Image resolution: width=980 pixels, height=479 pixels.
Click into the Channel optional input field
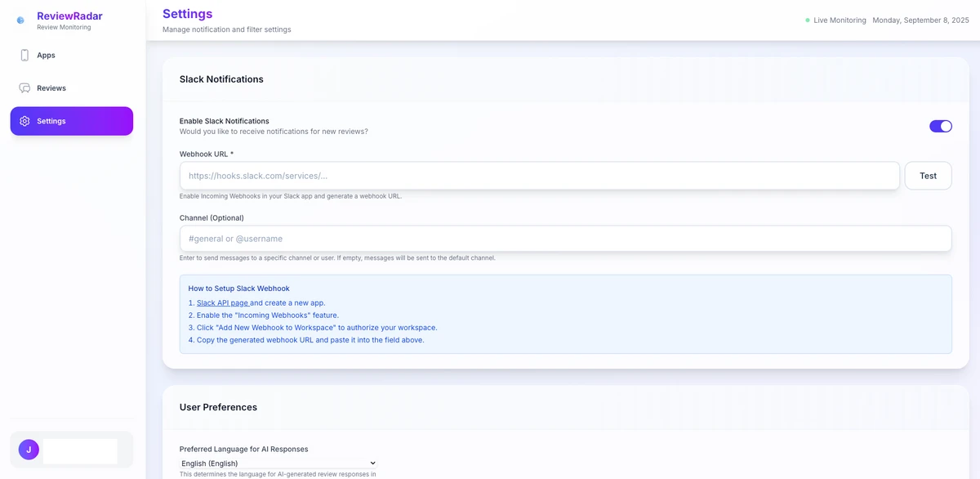(x=566, y=239)
